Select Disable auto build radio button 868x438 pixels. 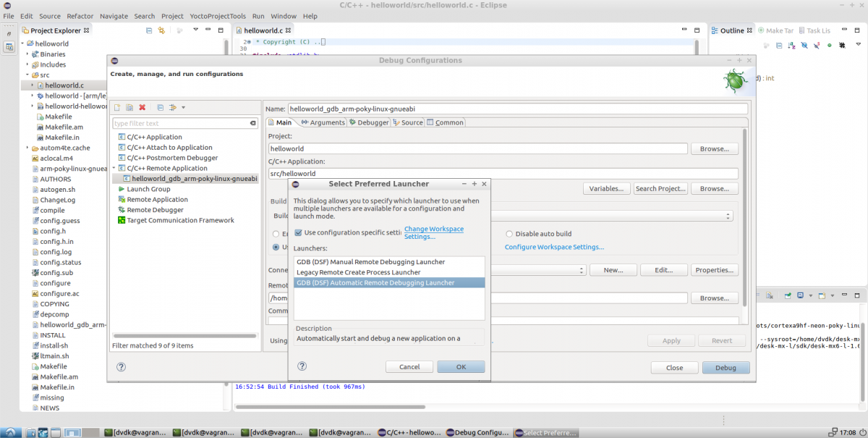pos(509,234)
